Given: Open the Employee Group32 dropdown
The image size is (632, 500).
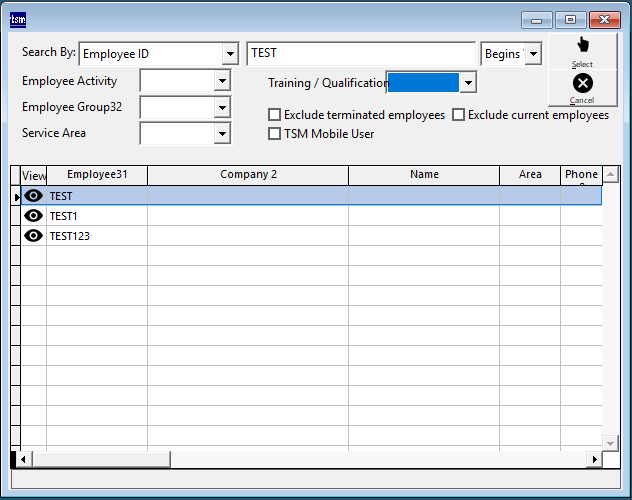Looking at the screenshot, I should pyautogui.click(x=222, y=107).
